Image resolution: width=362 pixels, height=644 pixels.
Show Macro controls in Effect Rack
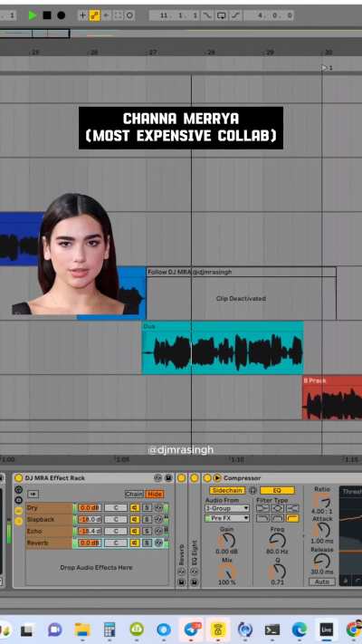tap(18, 490)
